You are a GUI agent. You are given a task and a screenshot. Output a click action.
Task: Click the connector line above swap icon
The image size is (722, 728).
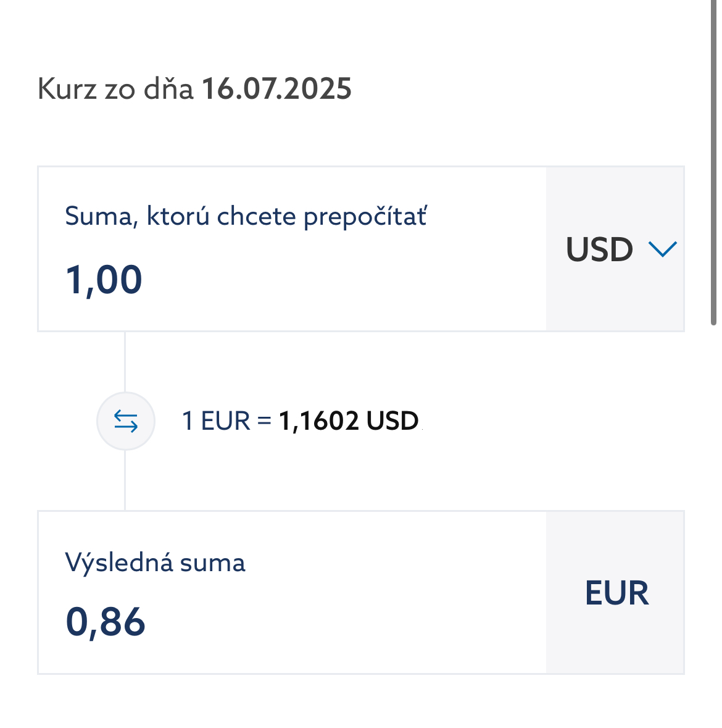pyautogui.click(x=125, y=361)
